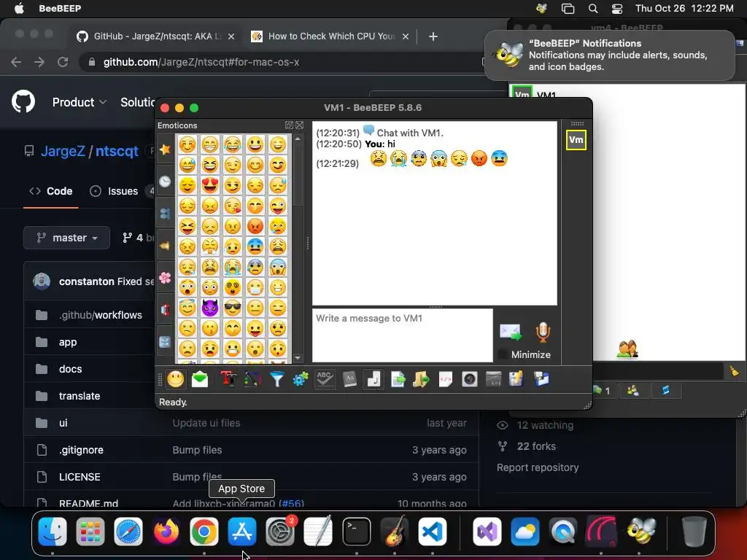Click the camera screenshot icon
747x560 pixels.
[469, 379]
